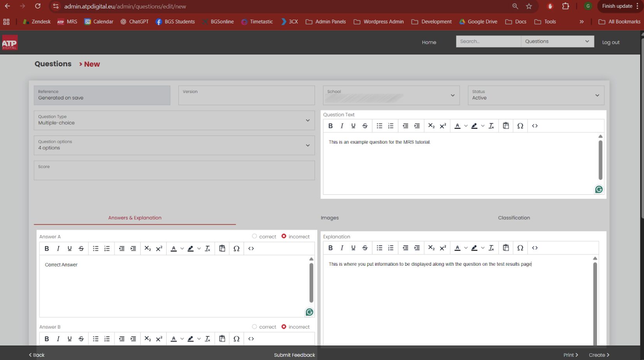Clear formatting in Explanation editor toolbar

[x=491, y=248]
